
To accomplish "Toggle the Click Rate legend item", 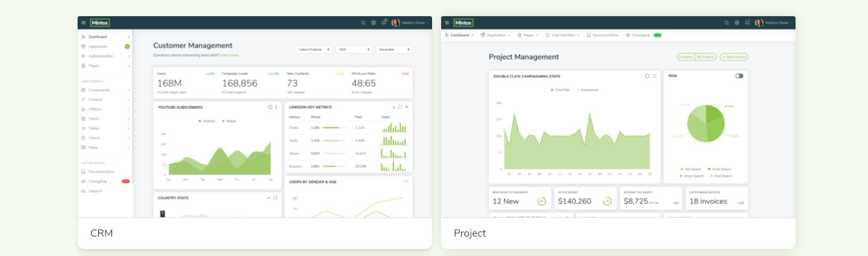I will pyautogui.click(x=560, y=90).
